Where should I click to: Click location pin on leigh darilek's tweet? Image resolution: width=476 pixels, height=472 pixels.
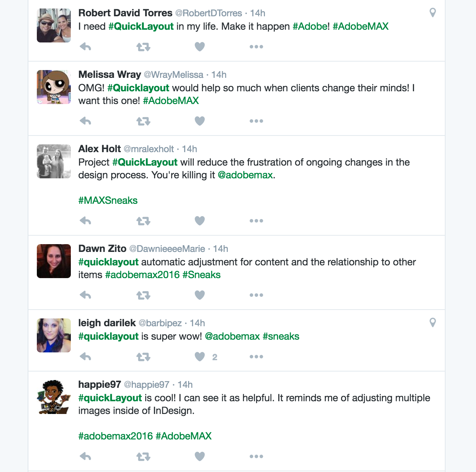click(x=432, y=323)
